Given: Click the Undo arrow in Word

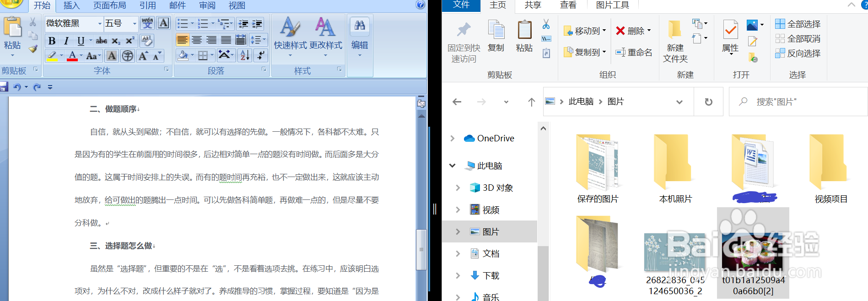Looking at the screenshot, I should click(x=17, y=87).
